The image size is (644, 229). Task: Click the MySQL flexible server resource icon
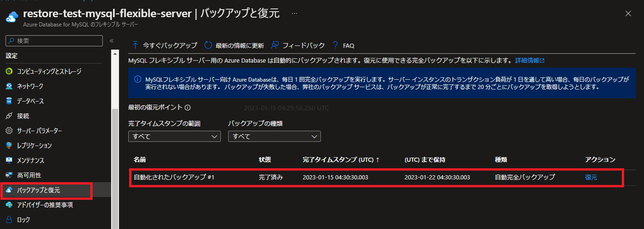pyautogui.click(x=11, y=17)
